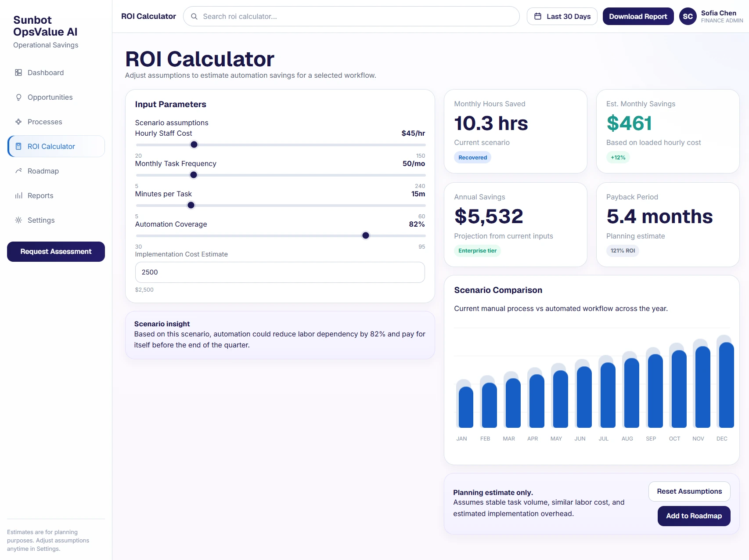
Task: Click the JUN bar in Scenario Comparison
Action: coord(584,397)
